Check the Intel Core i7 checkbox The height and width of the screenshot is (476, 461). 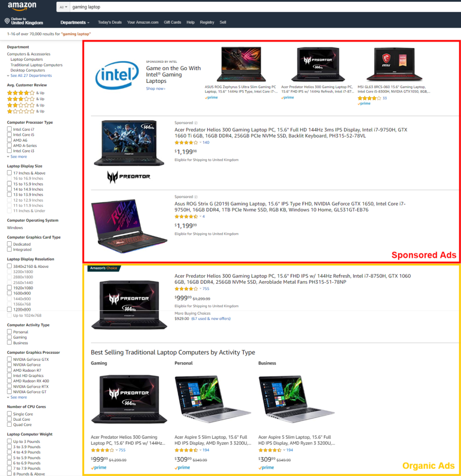(9, 129)
